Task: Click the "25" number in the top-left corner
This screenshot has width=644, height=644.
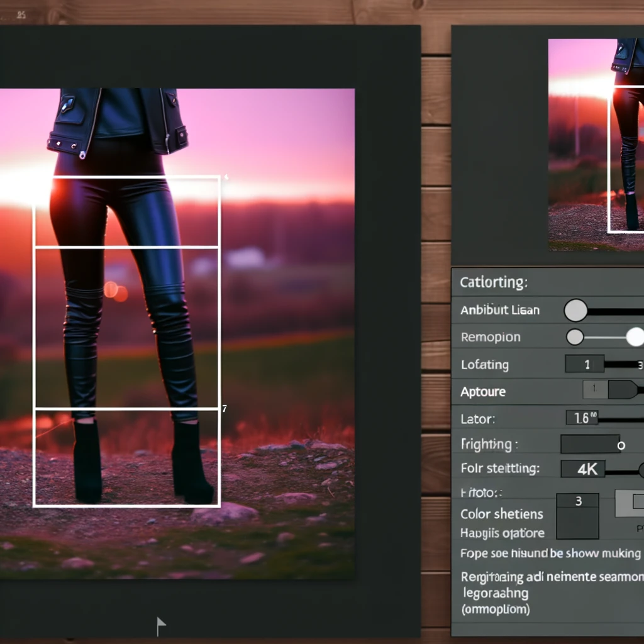Action: 21,15
